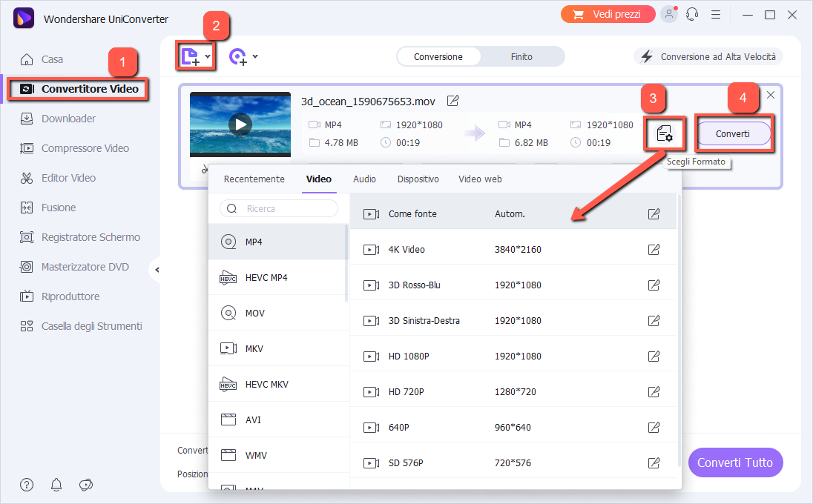Screen dimensions: 813x504
Task: Play the ocean video thumbnail
Action: click(x=240, y=125)
